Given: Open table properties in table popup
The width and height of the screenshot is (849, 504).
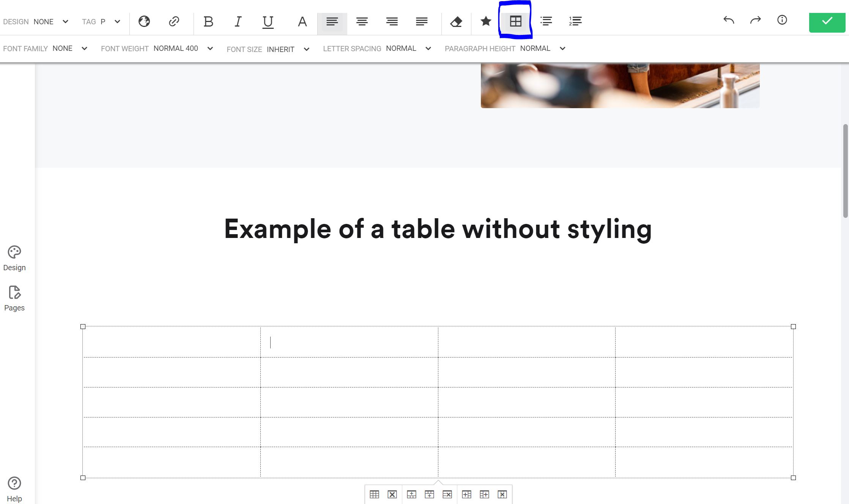Looking at the screenshot, I should (x=375, y=495).
